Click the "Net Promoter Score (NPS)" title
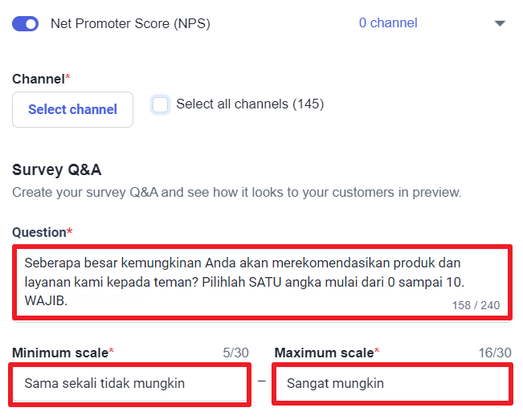The width and height of the screenshot is (523, 420). click(x=130, y=23)
